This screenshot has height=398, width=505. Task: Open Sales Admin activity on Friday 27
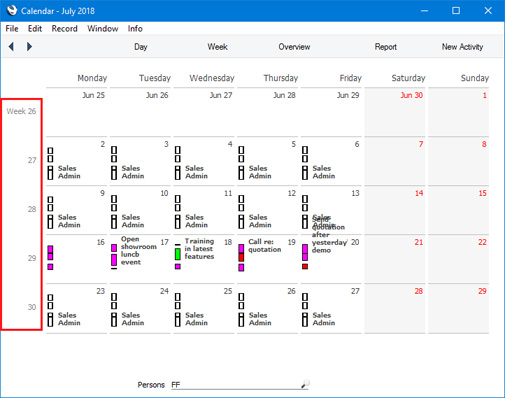[x=324, y=319]
